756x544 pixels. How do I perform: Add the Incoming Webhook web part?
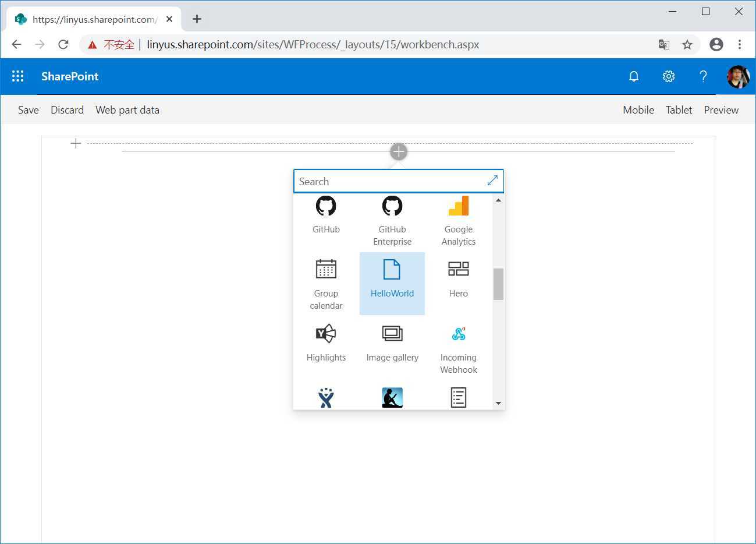click(x=459, y=348)
